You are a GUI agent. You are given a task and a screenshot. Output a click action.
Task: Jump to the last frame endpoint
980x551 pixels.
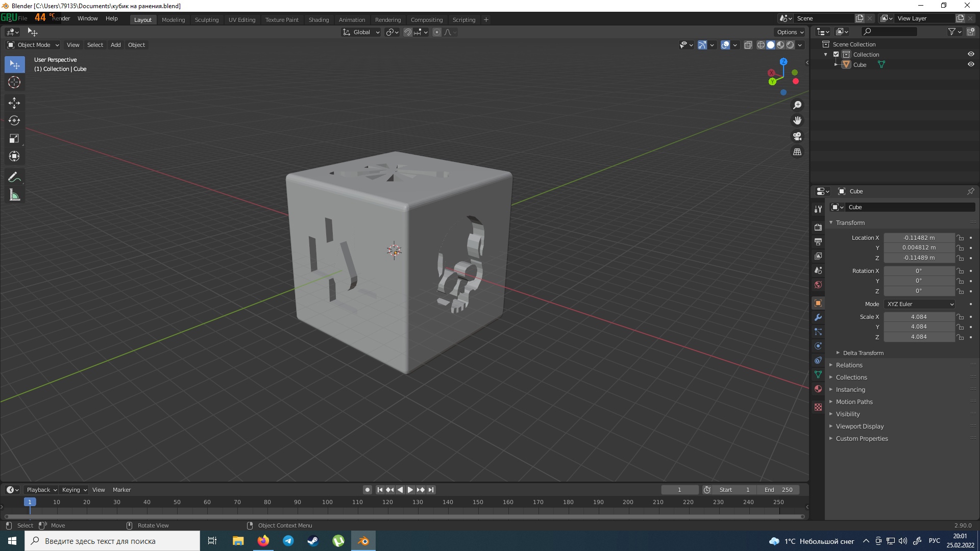[x=431, y=490]
